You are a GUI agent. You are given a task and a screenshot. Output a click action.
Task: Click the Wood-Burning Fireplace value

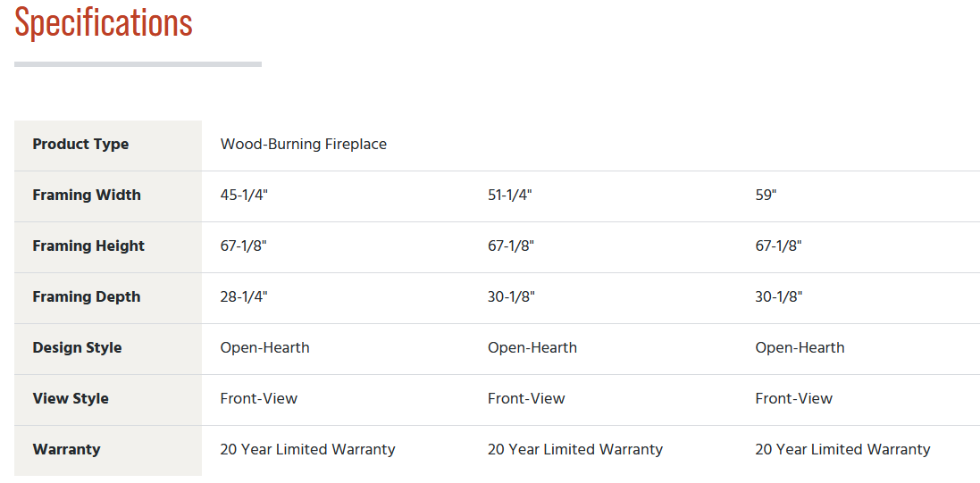click(303, 145)
